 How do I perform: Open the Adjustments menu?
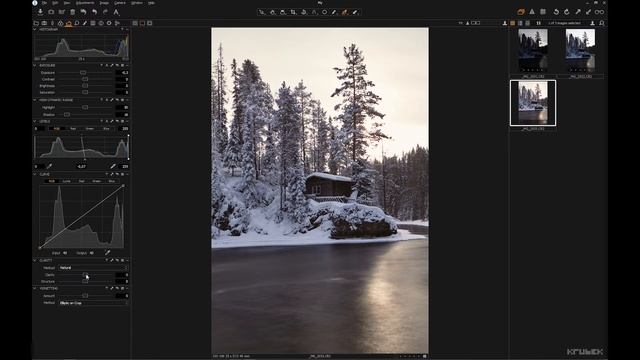pos(85,3)
